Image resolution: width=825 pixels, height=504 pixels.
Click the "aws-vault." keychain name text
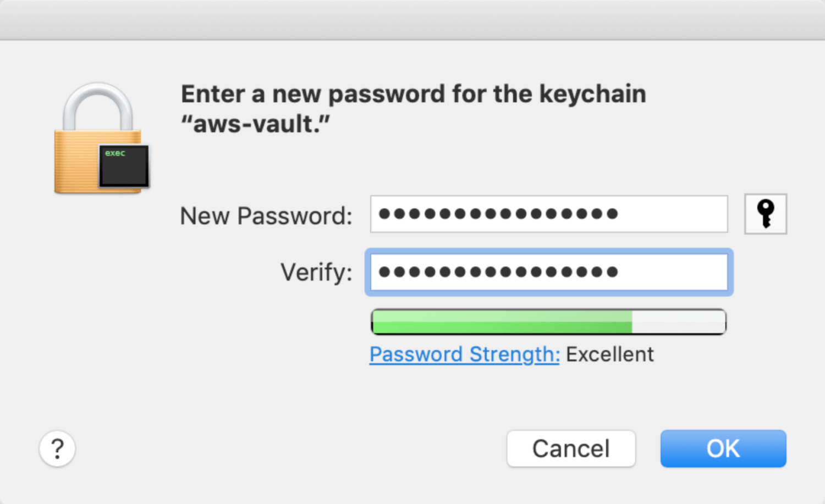(x=256, y=124)
